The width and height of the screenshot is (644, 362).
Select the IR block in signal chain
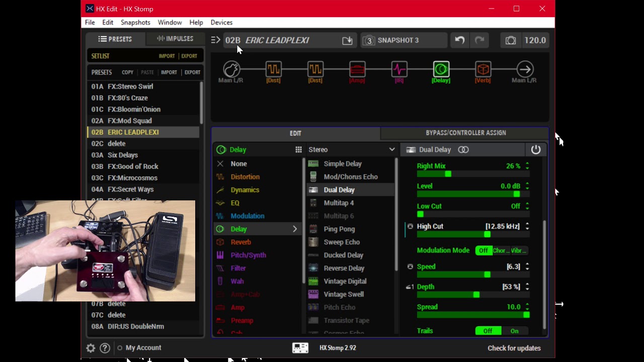[399, 69]
